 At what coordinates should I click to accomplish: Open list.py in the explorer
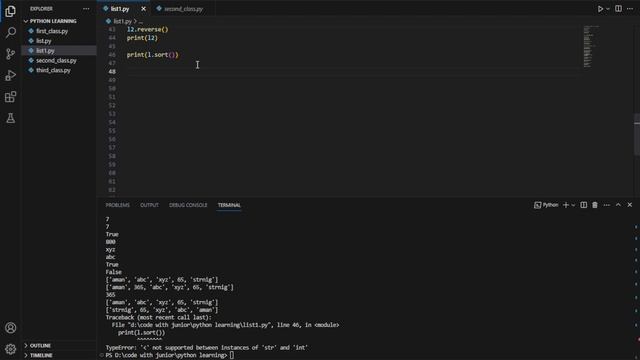click(43, 41)
